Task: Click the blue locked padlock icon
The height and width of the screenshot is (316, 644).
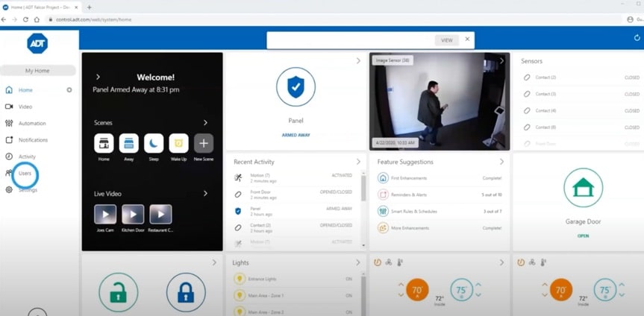Action: tap(186, 293)
